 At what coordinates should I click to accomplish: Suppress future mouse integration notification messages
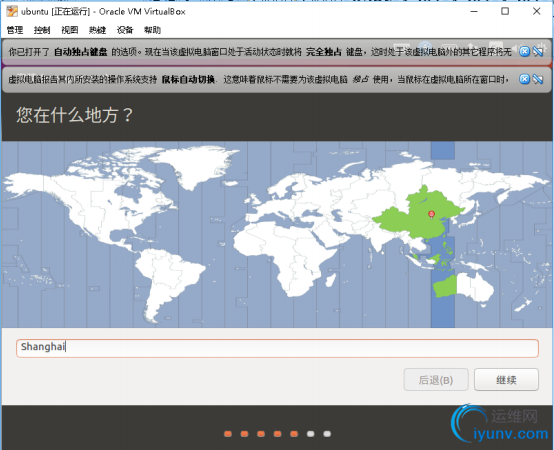[x=538, y=79]
